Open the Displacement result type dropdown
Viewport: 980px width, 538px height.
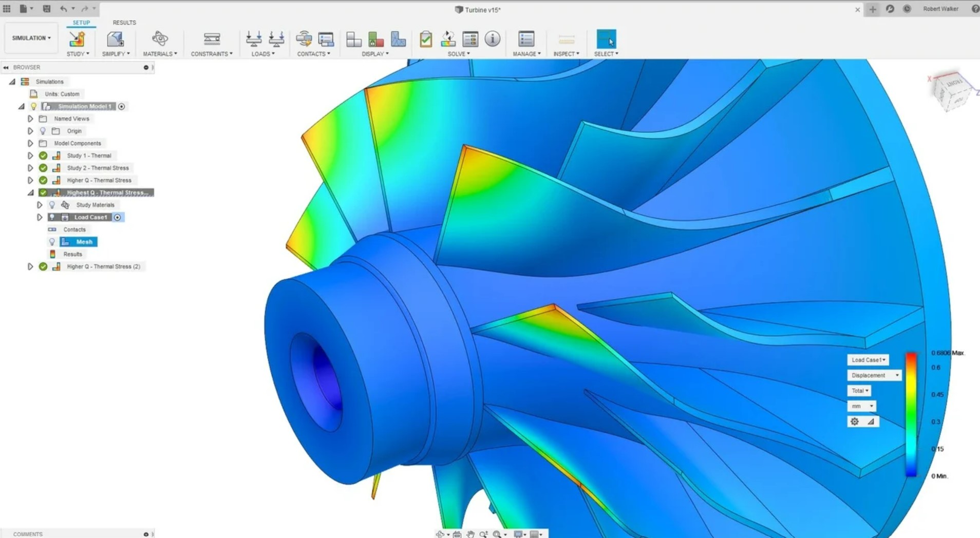(x=874, y=375)
